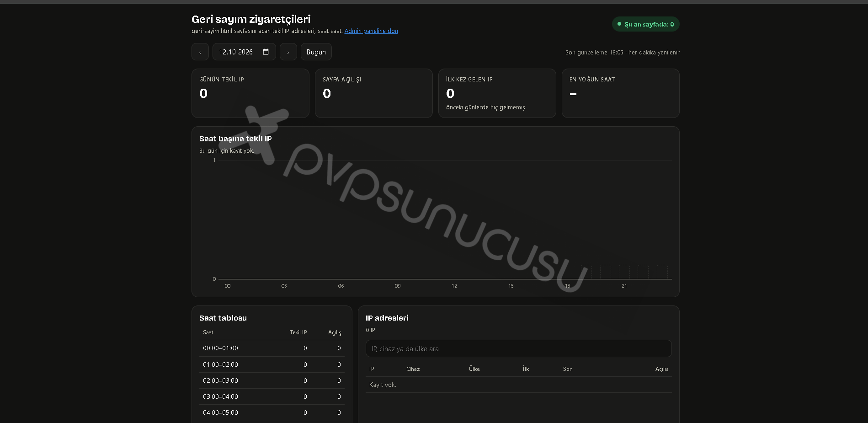Select the 01:00–02:00 row label
Image resolution: width=868 pixels, height=423 pixels.
click(220, 364)
